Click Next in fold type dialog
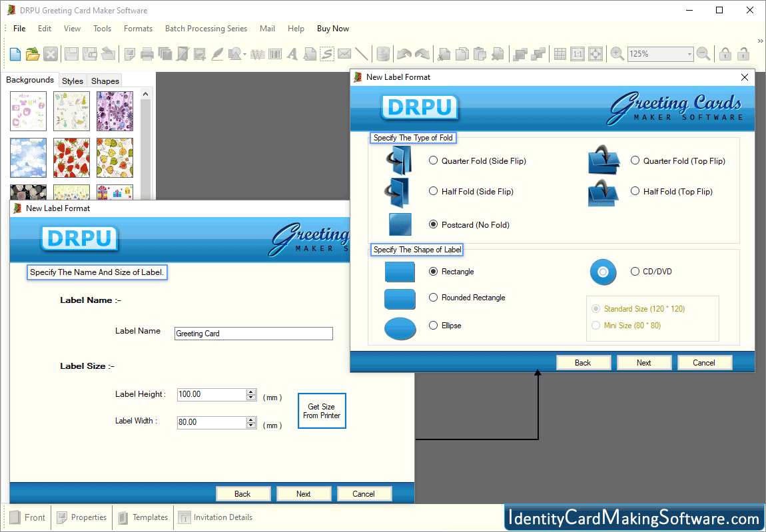 pyautogui.click(x=644, y=362)
